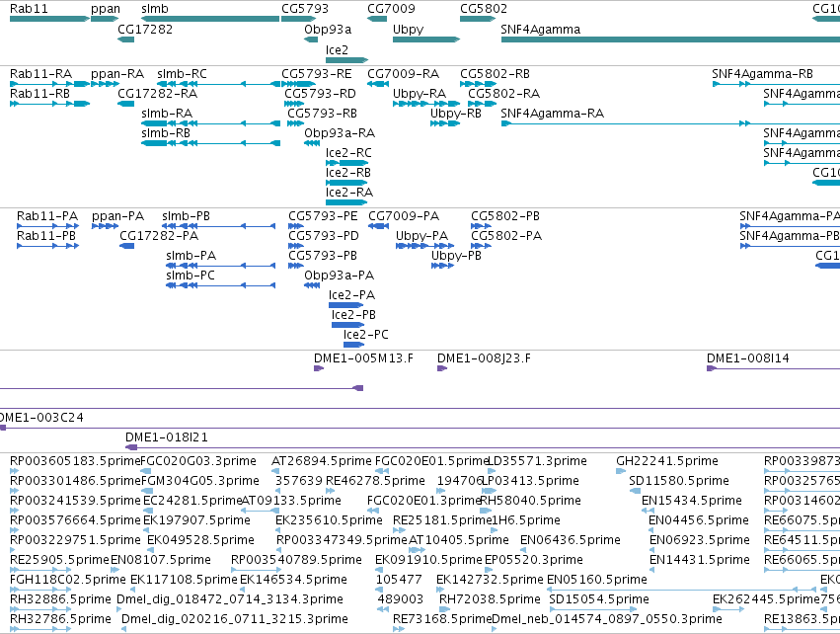This screenshot has height=634, width=840.
Task: Open transcript SNF4Agamma-RB
Action: (762, 73)
